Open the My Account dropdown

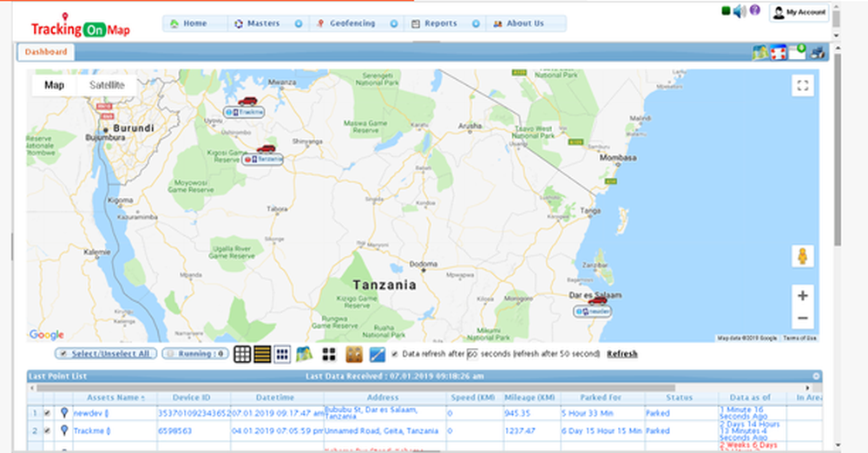coord(799,12)
